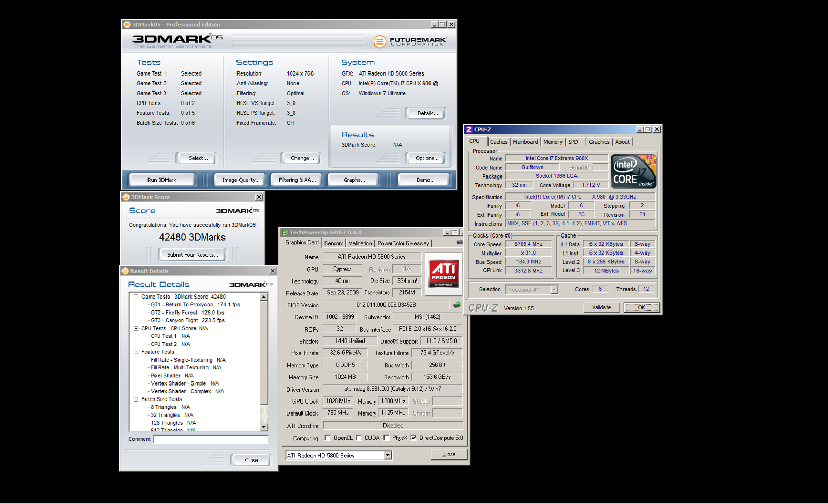
Task: Switch to the Memory tab in CPU-Z
Action: tap(553, 142)
